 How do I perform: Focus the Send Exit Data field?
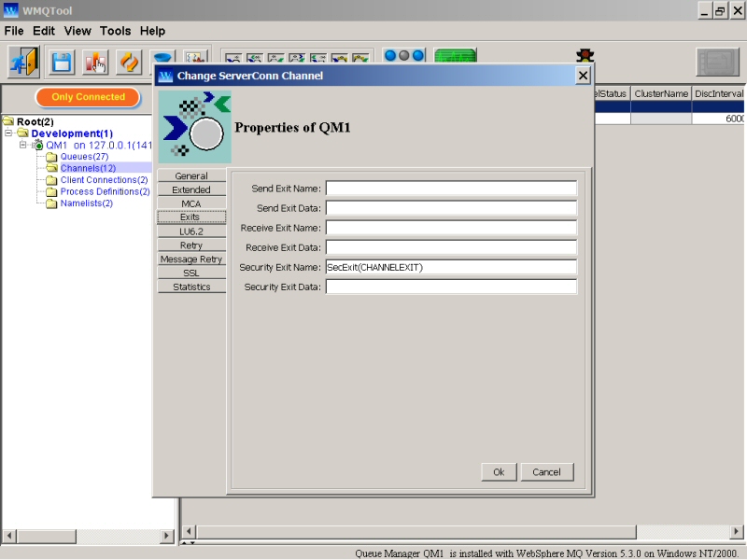click(x=451, y=208)
